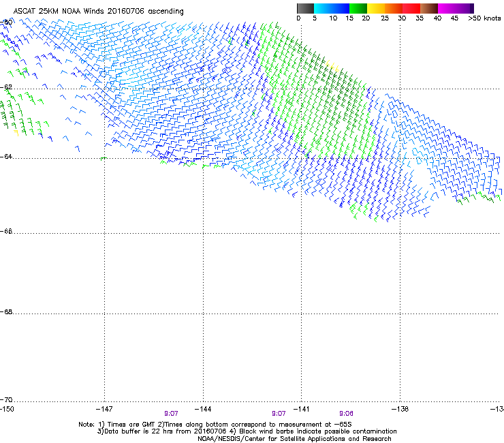504x443 pixels.
Task: Click the 'NOAA/NESDIS/Center for Satellite Applications and Research' credit
Action: [x=294, y=439]
